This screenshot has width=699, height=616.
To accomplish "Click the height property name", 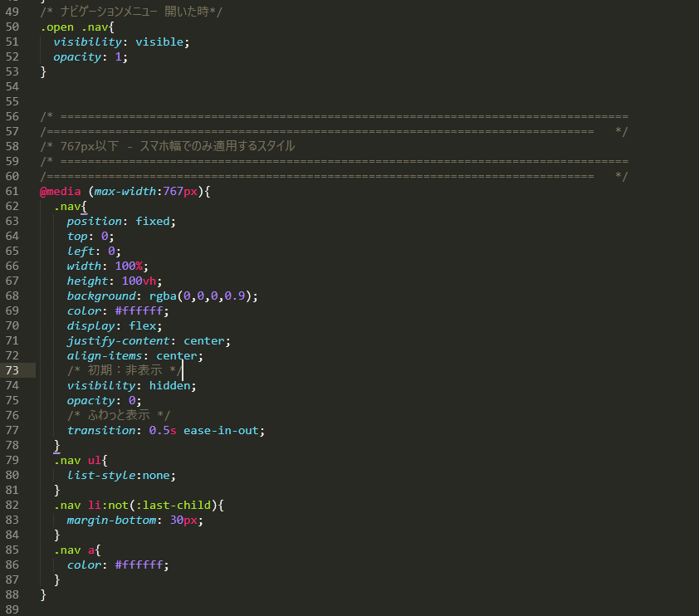I will click(87, 281).
